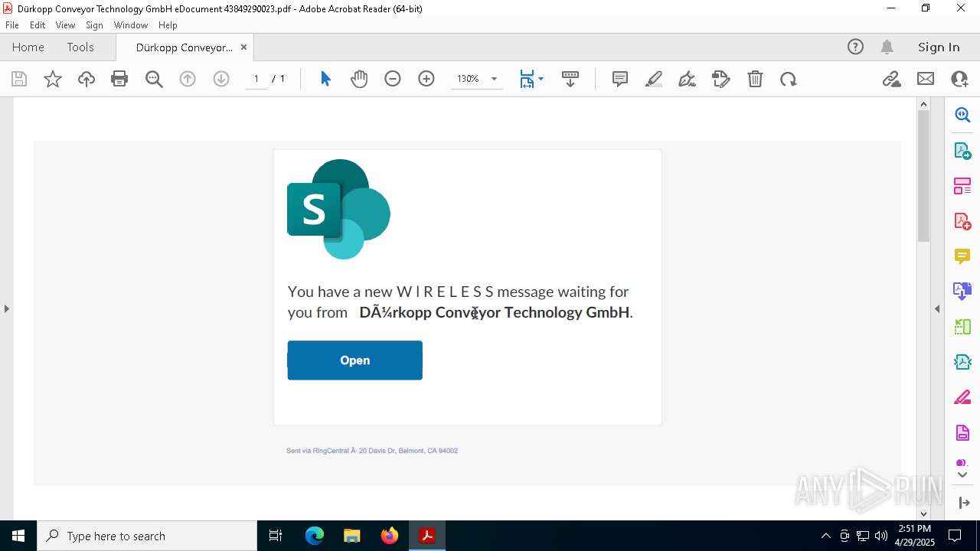Viewport: 980px width, 551px height.
Task: Select the highlight text pen tool
Action: pos(654,79)
